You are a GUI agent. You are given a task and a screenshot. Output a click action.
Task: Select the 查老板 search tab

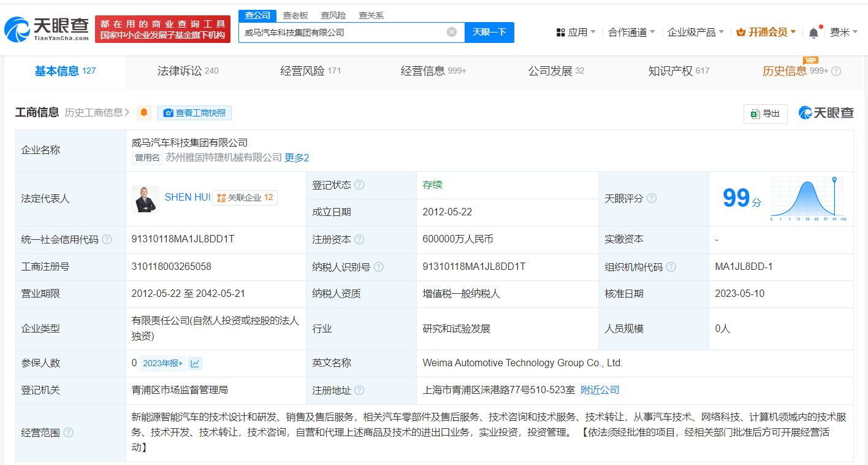tap(295, 15)
